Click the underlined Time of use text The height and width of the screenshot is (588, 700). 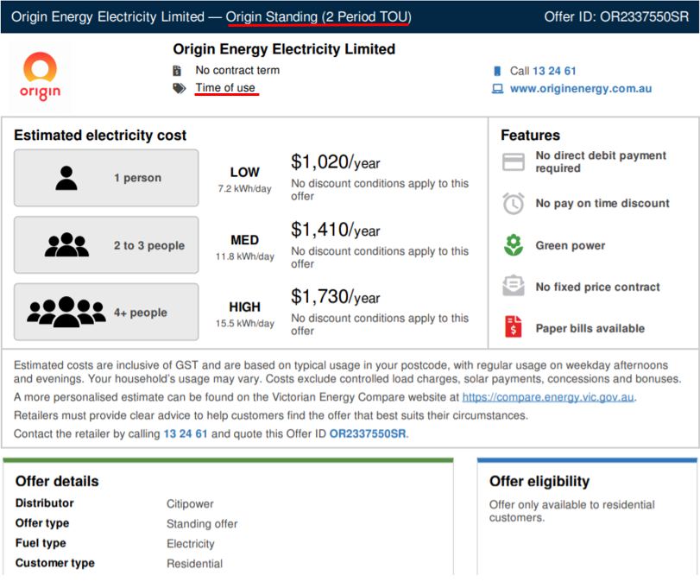tap(225, 88)
